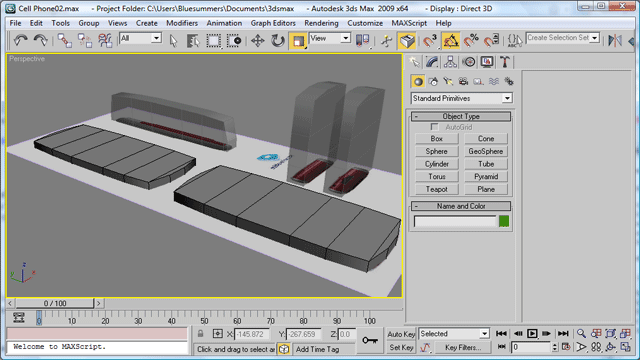Viewport: 640px width, 360px height.
Task: Switch to the Modify panel tab
Action: coord(432,62)
